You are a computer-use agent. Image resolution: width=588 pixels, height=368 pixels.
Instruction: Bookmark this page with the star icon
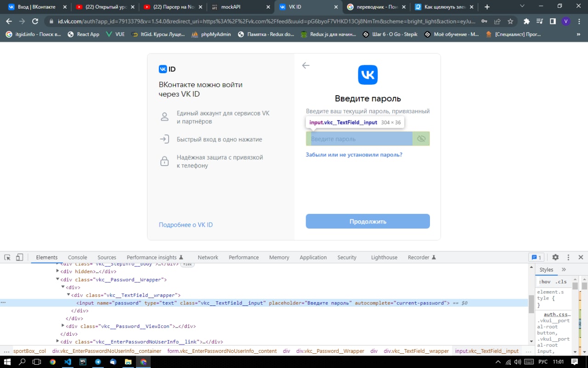(510, 21)
